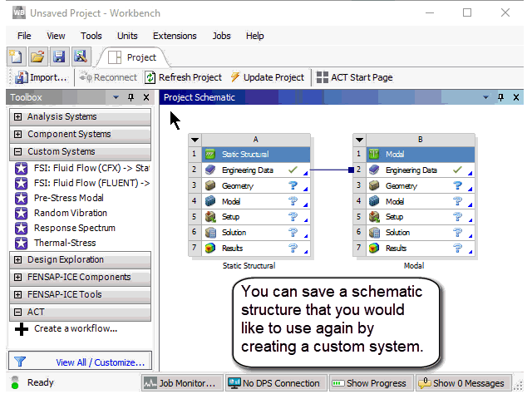The height and width of the screenshot is (399, 532).
Task: Close the Toolbox panel
Action: [x=146, y=97]
